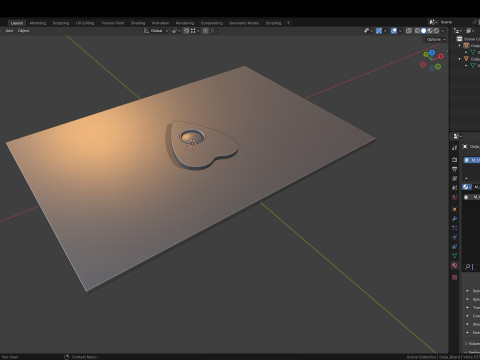Toggle X-ray mode
480x360 pixels.
point(409,31)
